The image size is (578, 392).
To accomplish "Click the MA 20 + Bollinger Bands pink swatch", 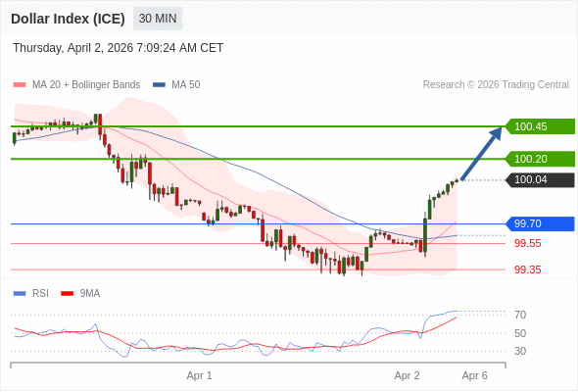I will click(x=20, y=85).
